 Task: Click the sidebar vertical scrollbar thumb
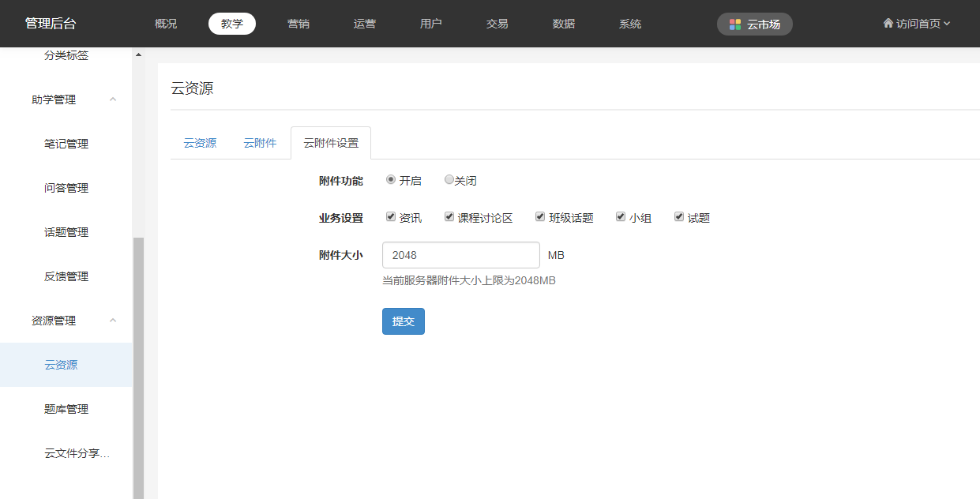[x=139, y=363]
